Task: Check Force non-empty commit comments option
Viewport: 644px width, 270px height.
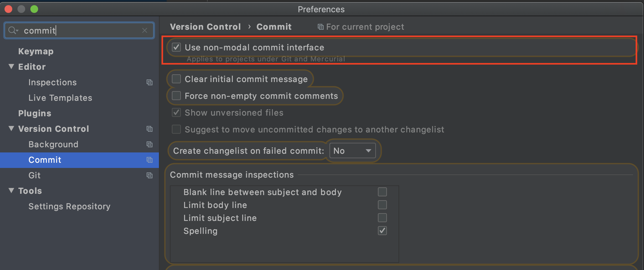Action: (x=176, y=96)
